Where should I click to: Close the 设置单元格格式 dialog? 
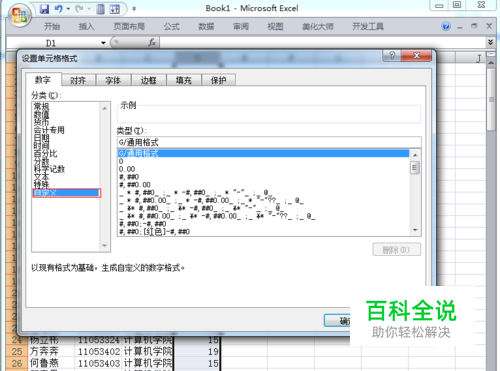(x=416, y=56)
